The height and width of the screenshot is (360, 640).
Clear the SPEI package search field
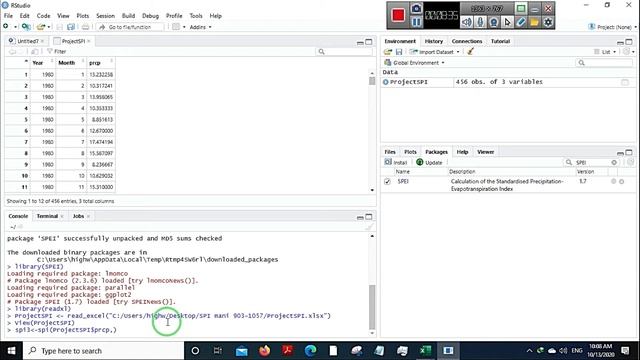(614, 162)
